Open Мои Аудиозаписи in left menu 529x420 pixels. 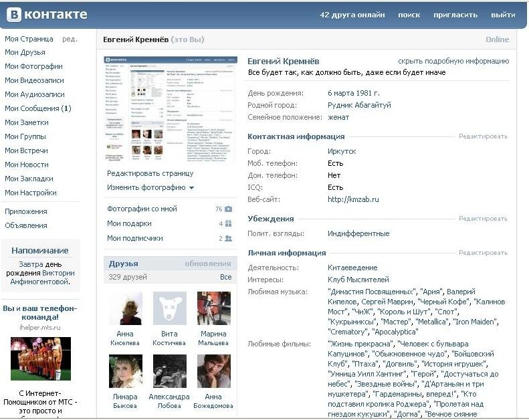point(35,94)
